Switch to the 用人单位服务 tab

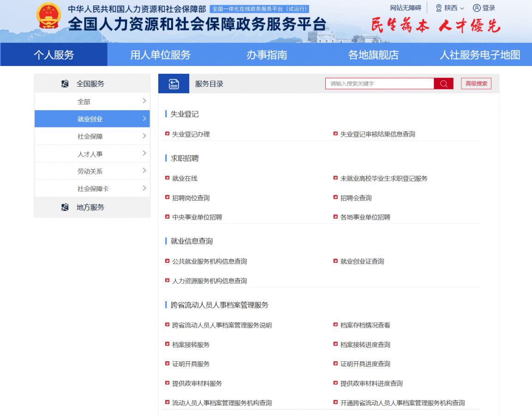click(x=160, y=55)
